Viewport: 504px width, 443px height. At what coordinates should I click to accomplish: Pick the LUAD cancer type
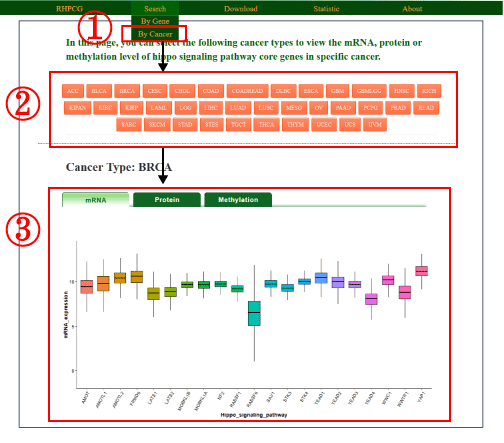238,108
